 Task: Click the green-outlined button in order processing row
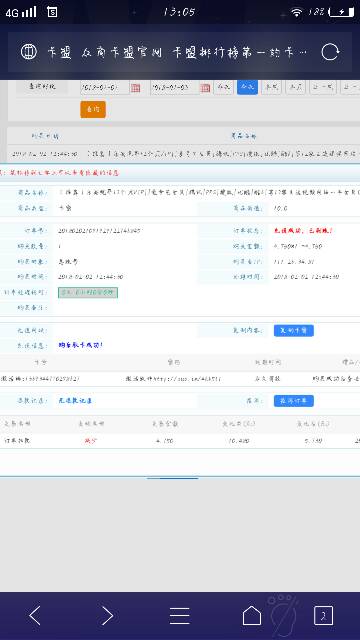(88, 293)
